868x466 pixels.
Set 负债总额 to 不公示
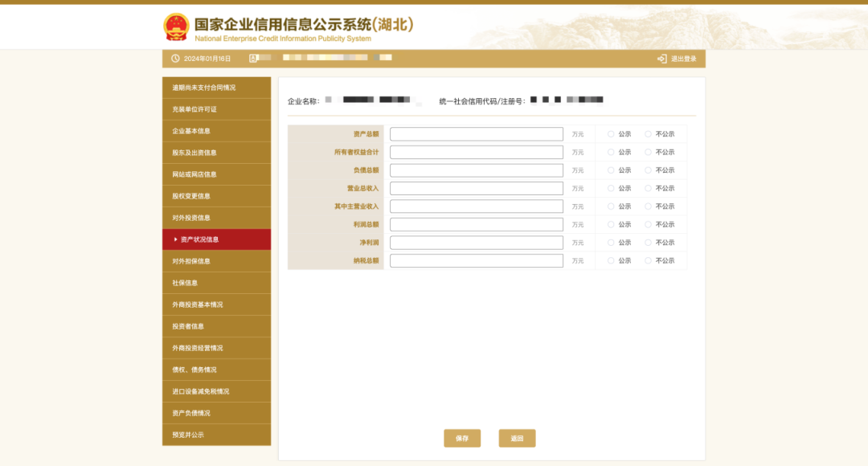[x=649, y=170]
